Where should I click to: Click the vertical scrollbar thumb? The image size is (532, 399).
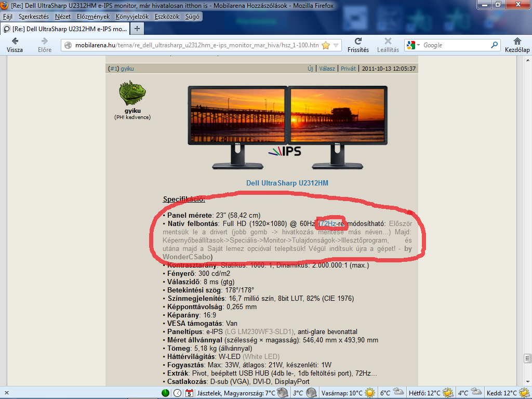pyautogui.click(x=527, y=358)
